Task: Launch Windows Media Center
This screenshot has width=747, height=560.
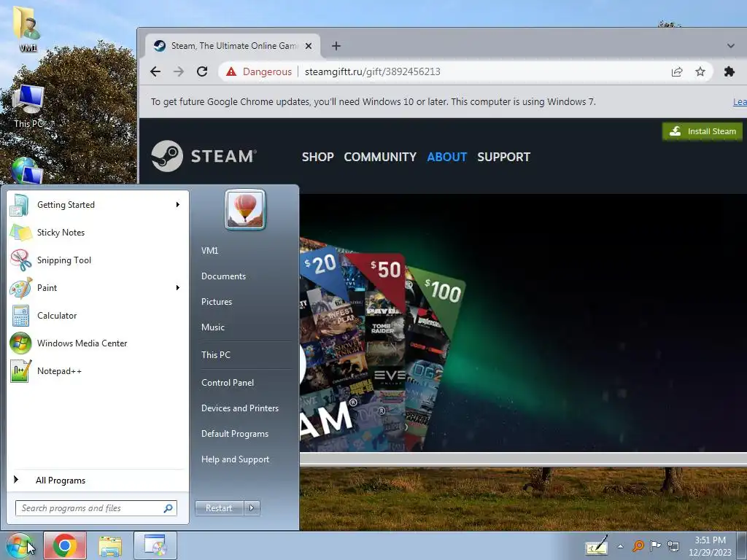Action: [x=97, y=343]
